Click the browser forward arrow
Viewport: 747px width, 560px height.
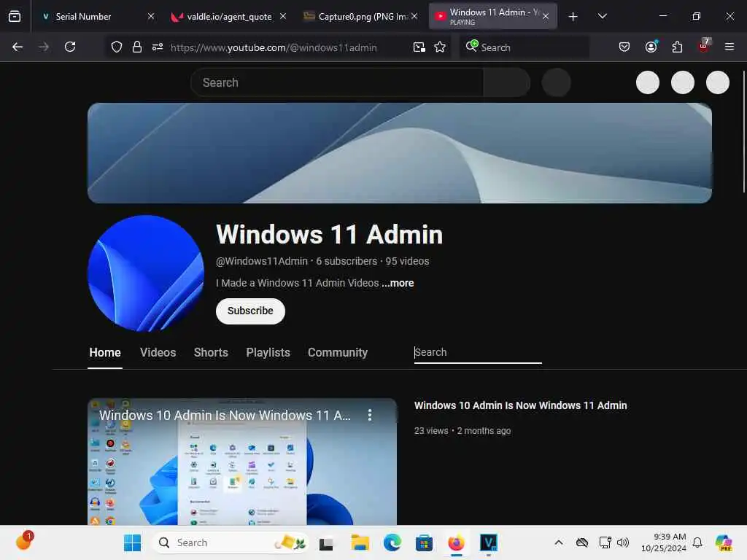pos(44,47)
